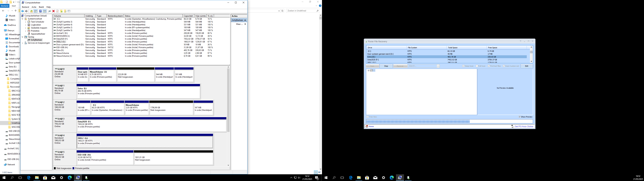Click the checklist view icon ending the Computerbeheer toolbar
Image resolution: width=644 pixels, height=181 pixels.
(x=69, y=11)
